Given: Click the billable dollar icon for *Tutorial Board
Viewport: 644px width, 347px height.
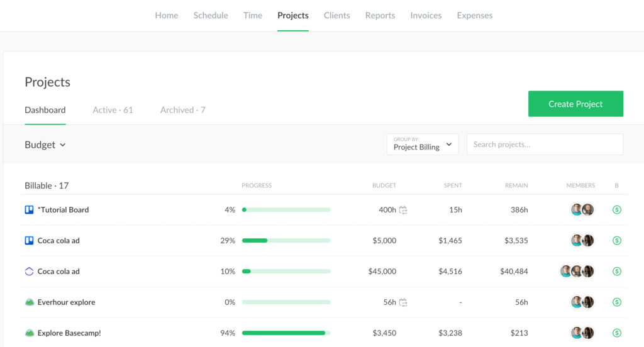Looking at the screenshot, I should (617, 210).
